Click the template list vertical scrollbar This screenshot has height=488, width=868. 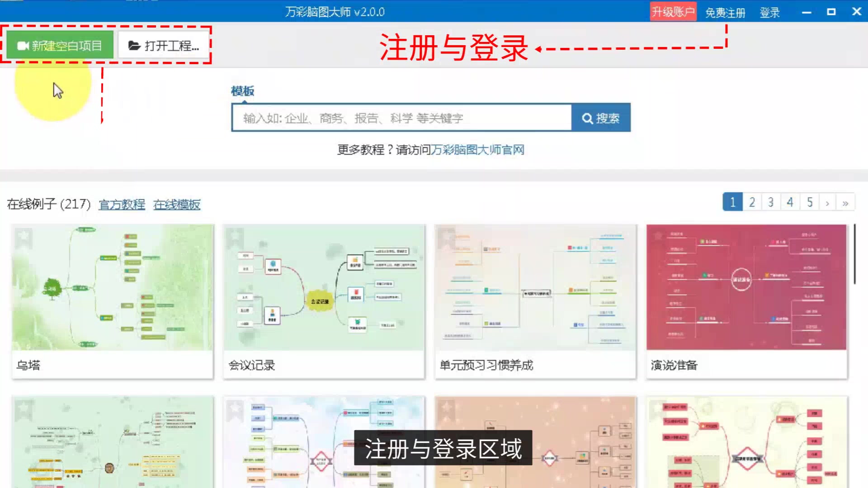point(854,254)
